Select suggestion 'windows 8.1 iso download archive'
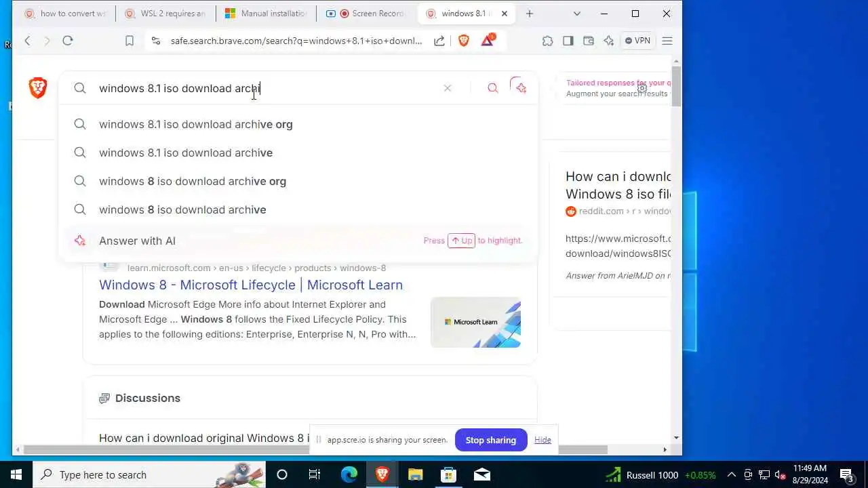This screenshot has height=488, width=868. (298, 152)
